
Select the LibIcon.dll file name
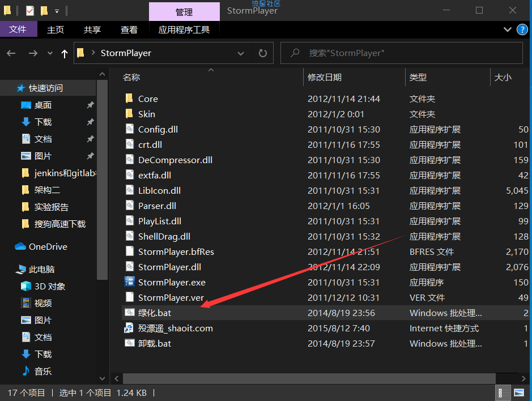pyautogui.click(x=159, y=190)
